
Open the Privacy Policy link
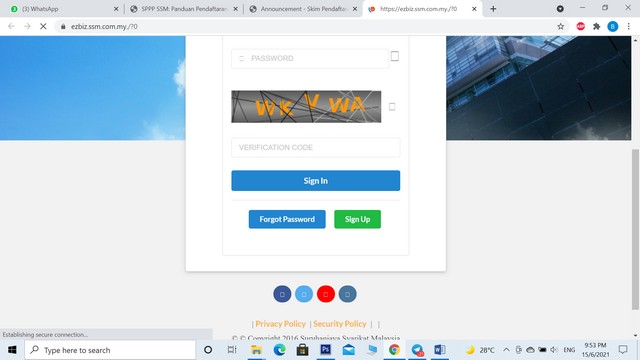pos(280,324)
